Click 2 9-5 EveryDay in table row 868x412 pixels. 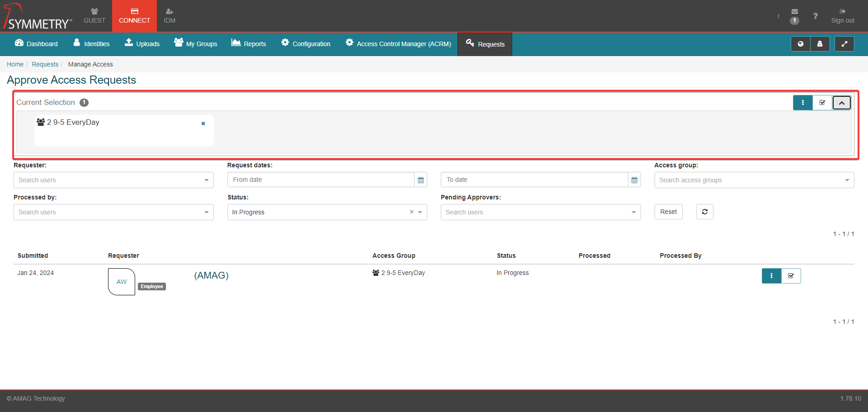pos(399,273)
